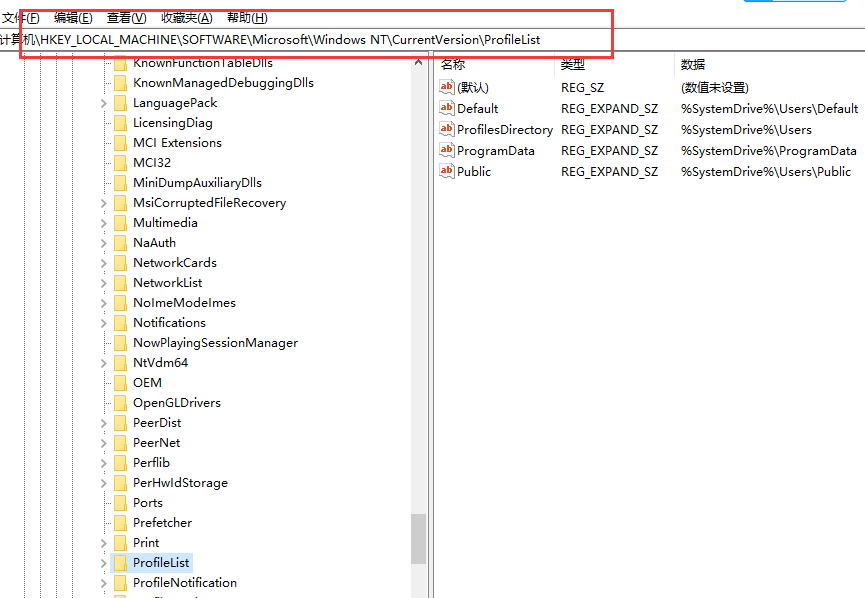Select the ProfilesDirectory string value icon
Image resolution: width=865 pixels, height=598 pixels.
pos(447,129)
